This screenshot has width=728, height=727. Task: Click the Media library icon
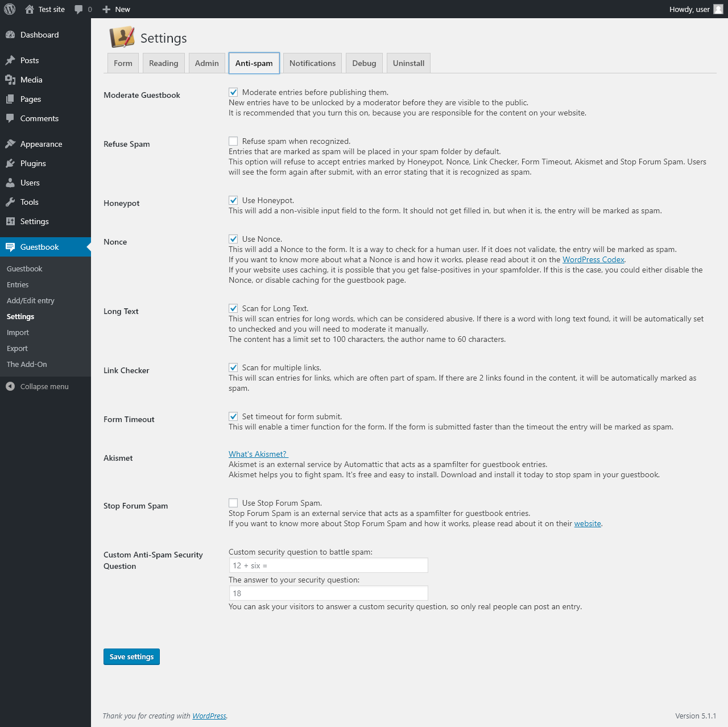point(10,80)
